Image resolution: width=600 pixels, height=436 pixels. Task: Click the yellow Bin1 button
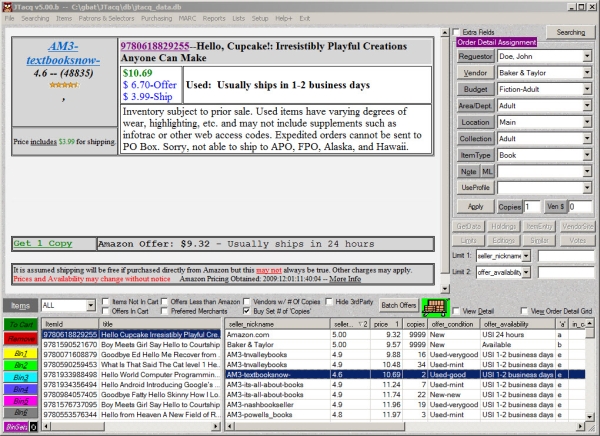coord(21,353)
